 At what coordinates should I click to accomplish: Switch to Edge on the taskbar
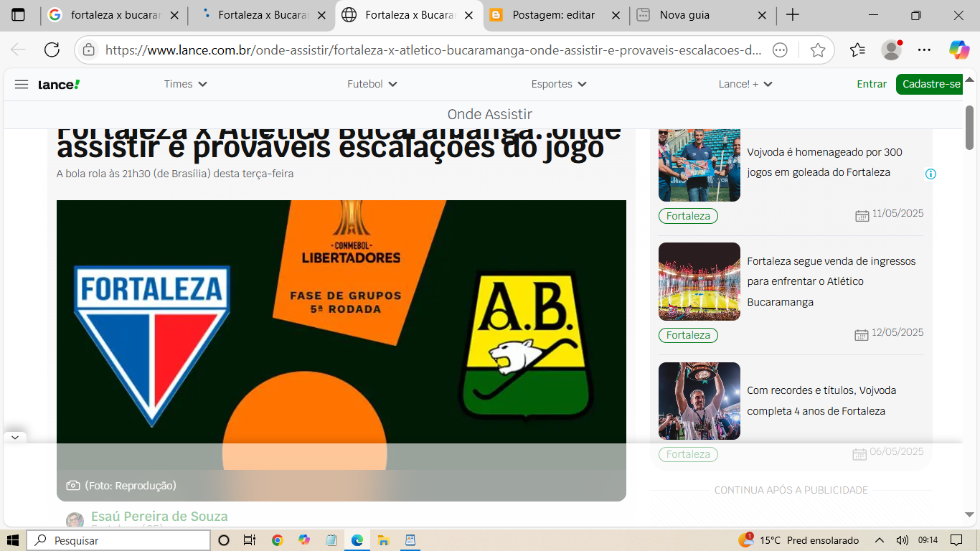coord(357,540)
